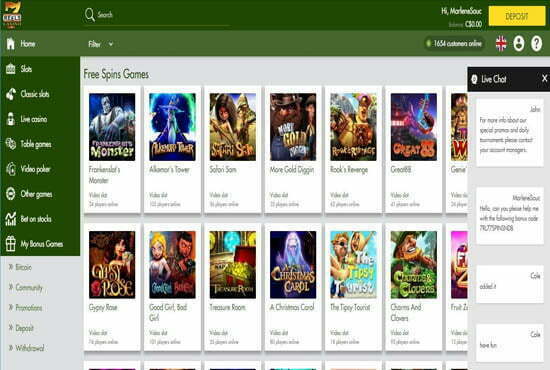Click the Free Spins Games heading
Screen dimensions: 550x370
pos(116,74)
